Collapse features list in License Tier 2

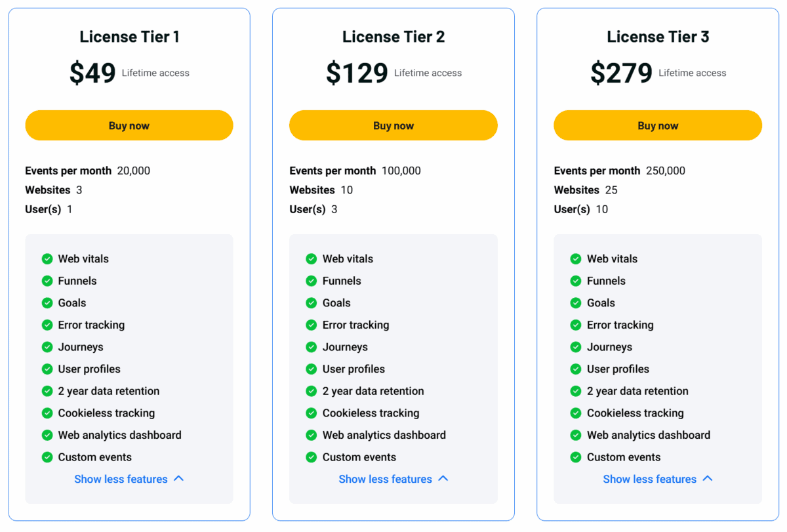tap(393, 480)
